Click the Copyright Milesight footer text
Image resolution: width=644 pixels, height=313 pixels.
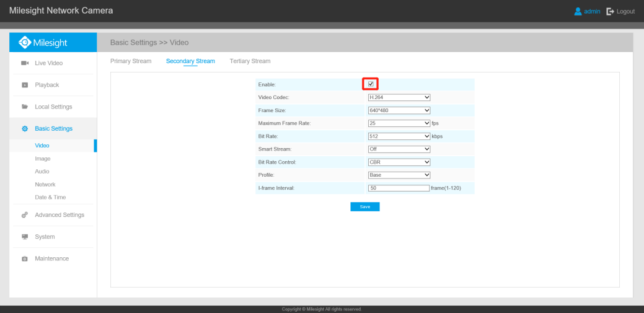[x=322, y=309]
